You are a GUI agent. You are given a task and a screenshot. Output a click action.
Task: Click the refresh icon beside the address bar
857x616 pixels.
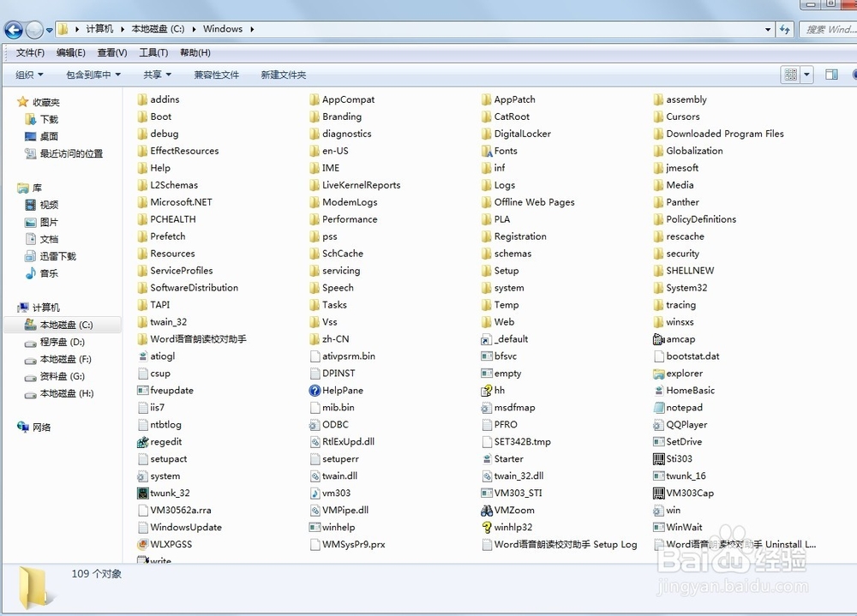click(x=786, y=28)
